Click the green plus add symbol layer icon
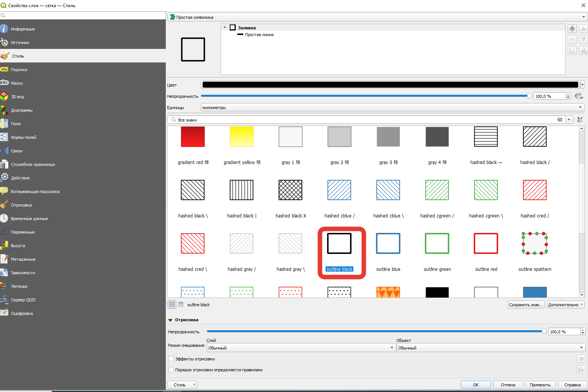 572,29
